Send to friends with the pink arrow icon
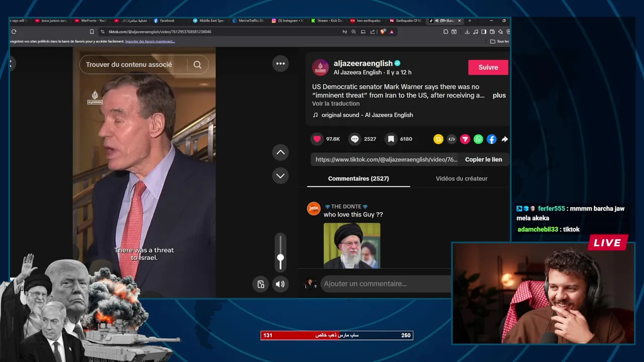Screen dimensions: 644x362 coord(465,139)
